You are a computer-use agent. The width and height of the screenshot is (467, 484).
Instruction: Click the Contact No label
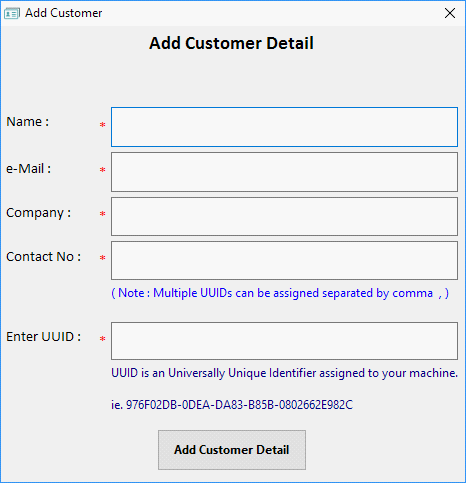[x=43, y=257]
